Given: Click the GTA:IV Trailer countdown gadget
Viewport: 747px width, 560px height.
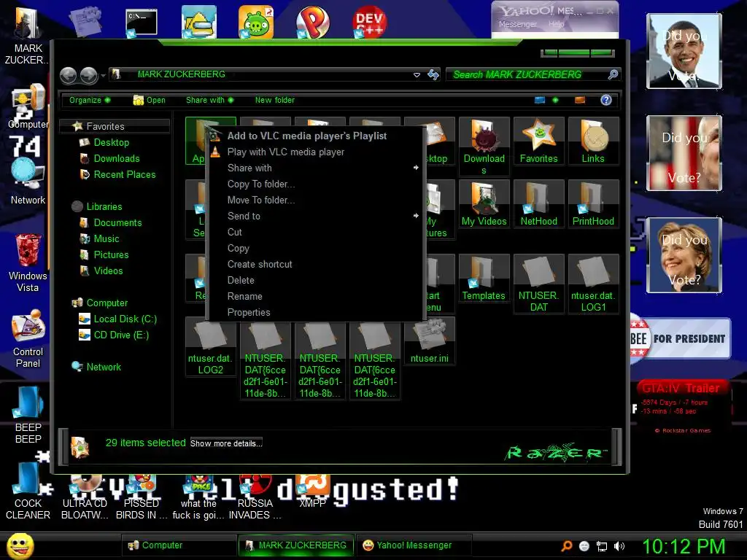Looking at the screenshot, I should (682, 407).
